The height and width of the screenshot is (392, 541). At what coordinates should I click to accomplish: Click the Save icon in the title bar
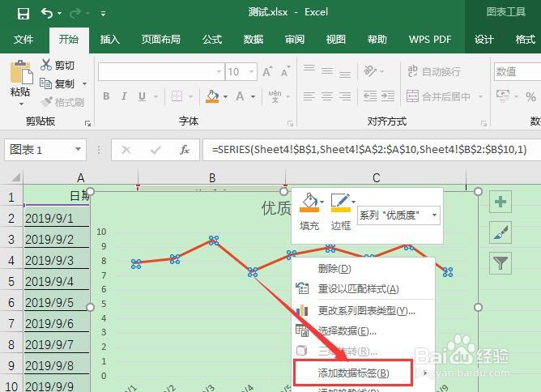tap(23, 14)
